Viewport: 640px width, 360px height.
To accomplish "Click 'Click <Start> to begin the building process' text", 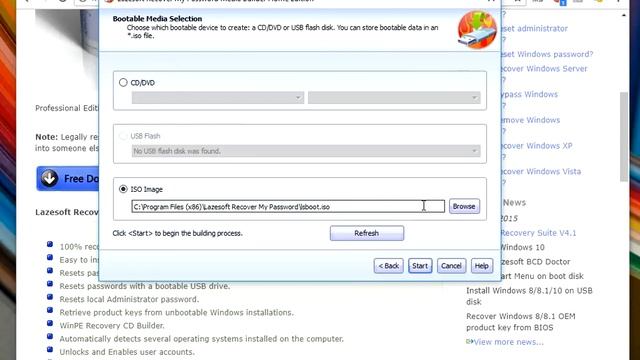I will pos(178,233).
